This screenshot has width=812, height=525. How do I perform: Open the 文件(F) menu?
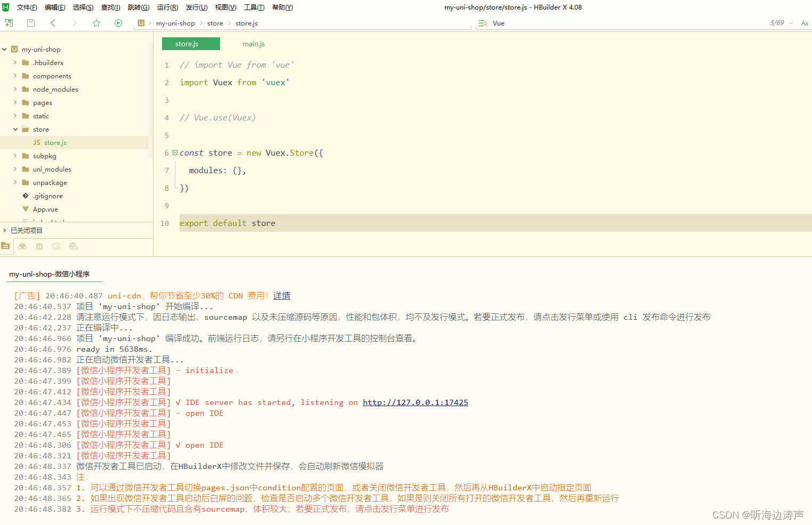point(27,7)
